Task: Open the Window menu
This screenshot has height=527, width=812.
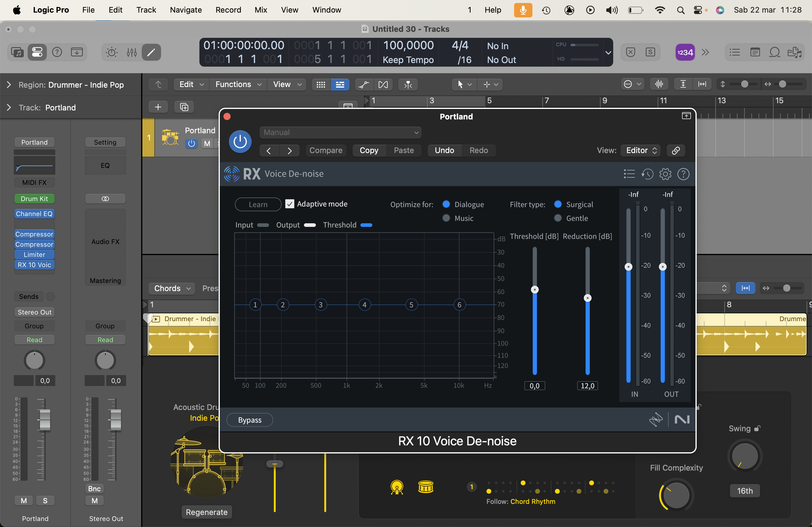Action: (326, 10)
